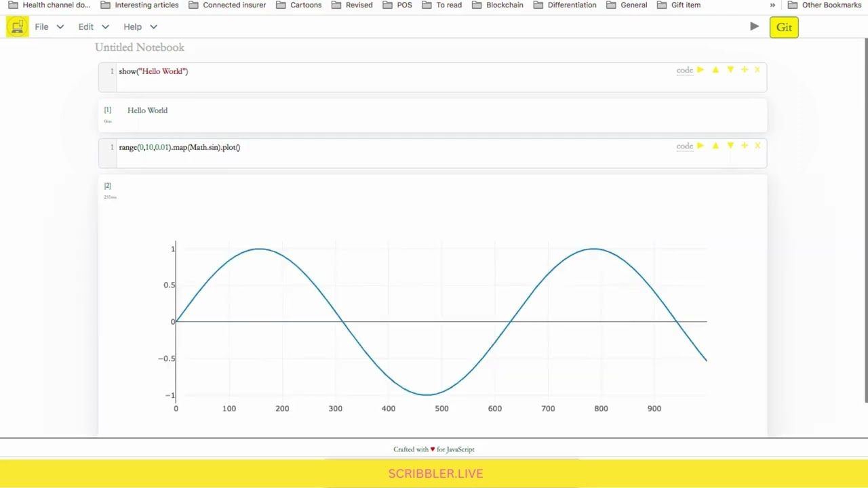Open the Connected insurer bookmark folder
The image size is (868, 488).
227,5
